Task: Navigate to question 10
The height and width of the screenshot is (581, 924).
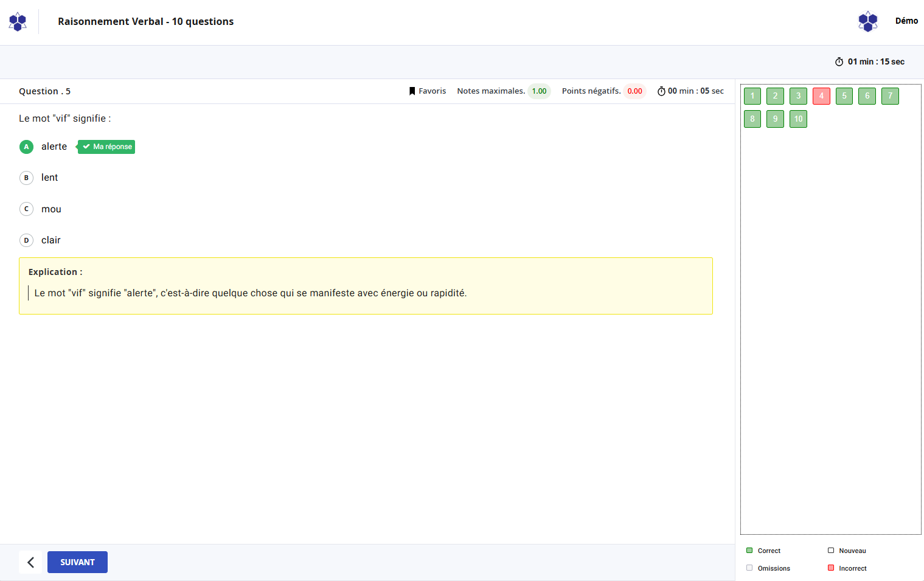Action: (x=798, y=119)
